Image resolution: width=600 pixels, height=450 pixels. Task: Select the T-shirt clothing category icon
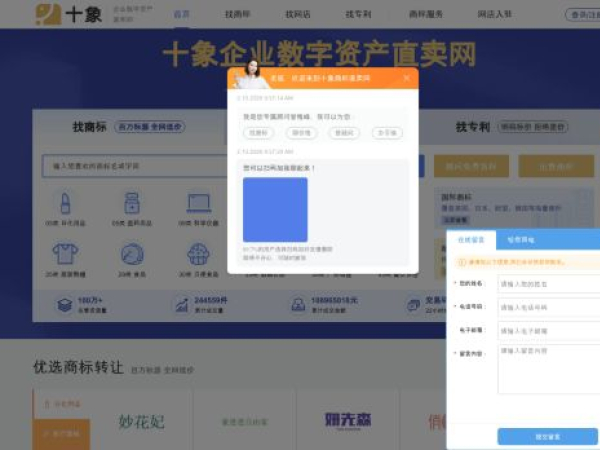tap(65, 254)
